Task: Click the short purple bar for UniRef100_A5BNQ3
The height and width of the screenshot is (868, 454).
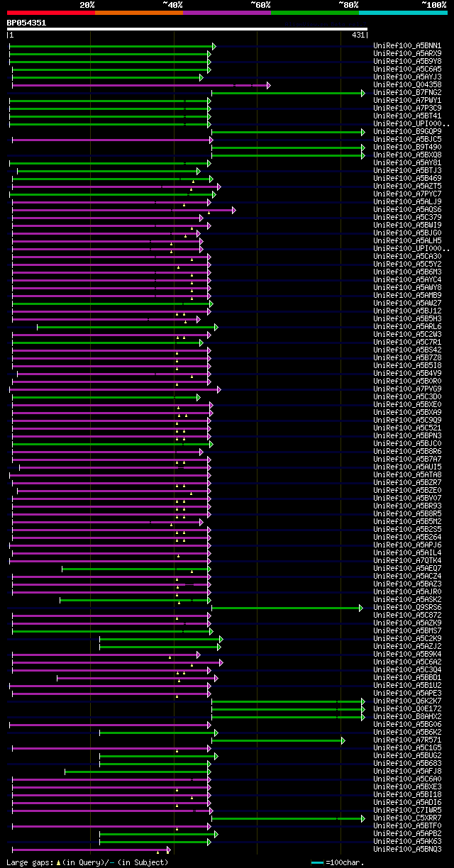Action: (x=92, y=850)
